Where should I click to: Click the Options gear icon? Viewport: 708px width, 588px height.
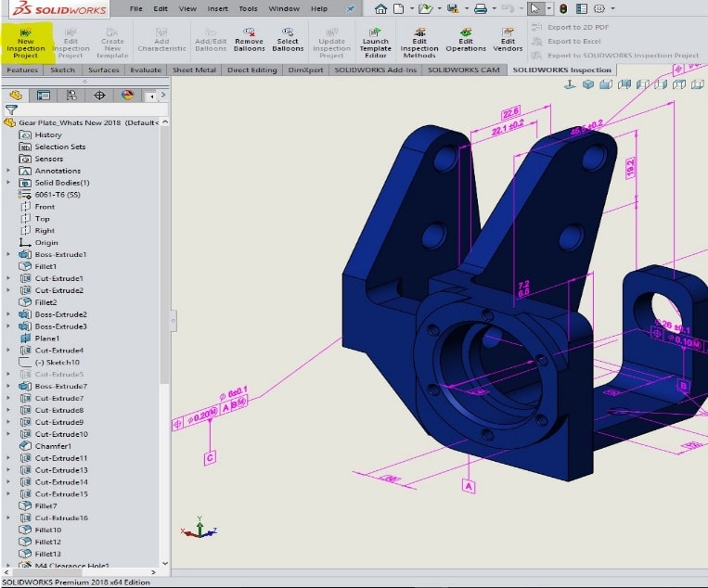pos(599,8)
